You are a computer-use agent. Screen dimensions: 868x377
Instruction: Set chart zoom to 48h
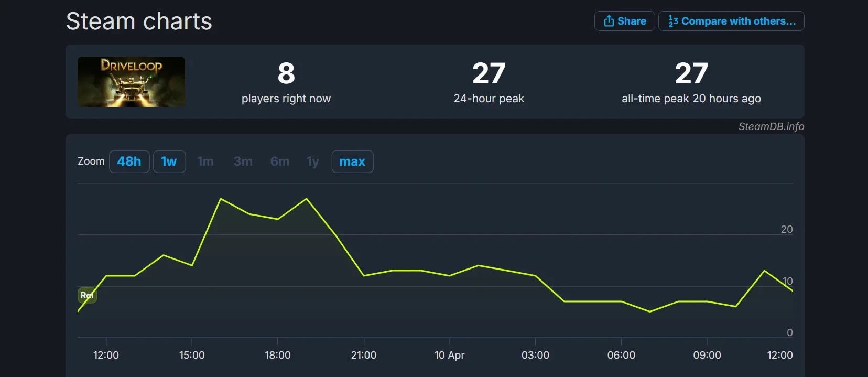pos(129,161)
